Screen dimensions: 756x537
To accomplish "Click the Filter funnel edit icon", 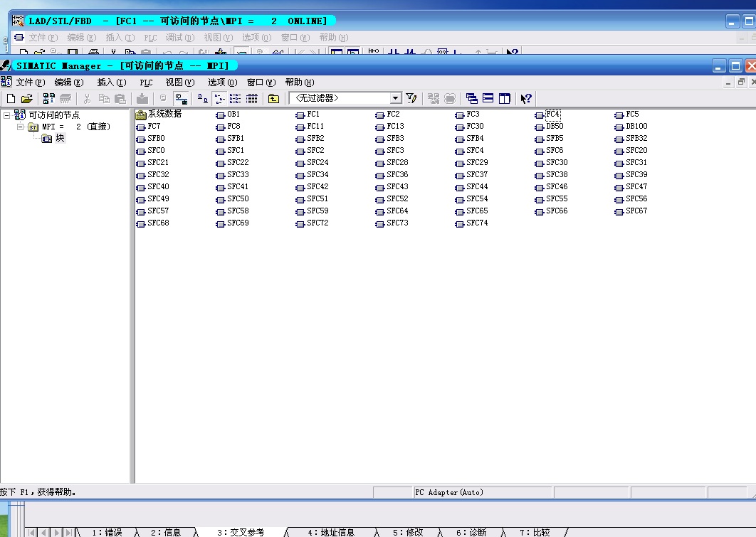I will (411, 99).
